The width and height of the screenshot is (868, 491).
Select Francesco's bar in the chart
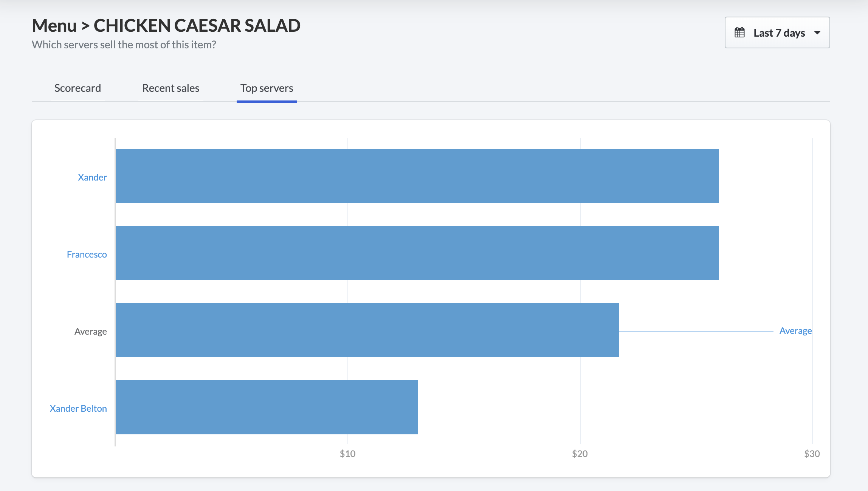417,253
